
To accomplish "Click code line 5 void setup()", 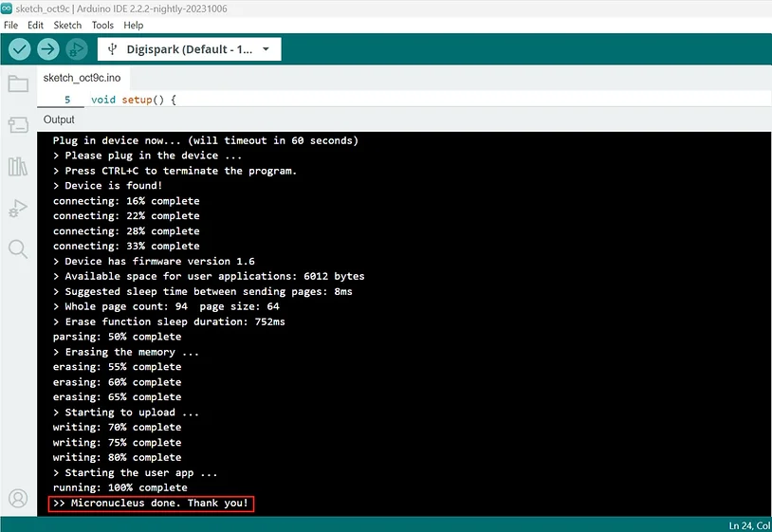I will pos(134,100).
